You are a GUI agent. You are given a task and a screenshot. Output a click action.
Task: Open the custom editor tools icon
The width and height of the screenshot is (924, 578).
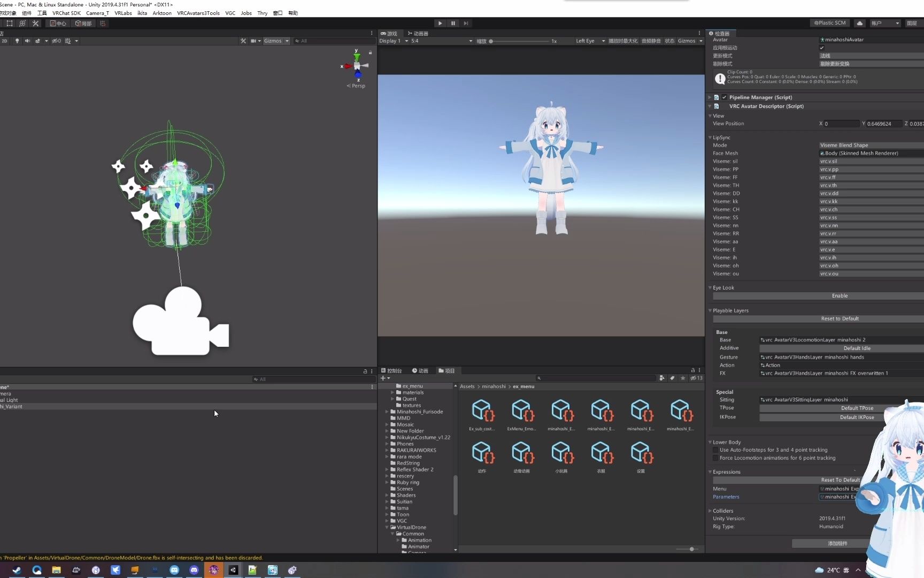click(36, 24)
